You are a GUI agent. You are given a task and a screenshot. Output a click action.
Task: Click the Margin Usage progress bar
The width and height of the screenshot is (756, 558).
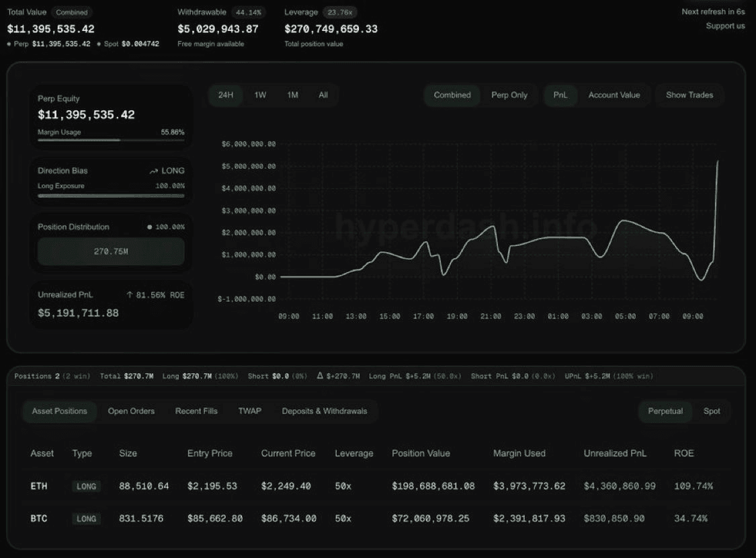(x=111, y=140)
